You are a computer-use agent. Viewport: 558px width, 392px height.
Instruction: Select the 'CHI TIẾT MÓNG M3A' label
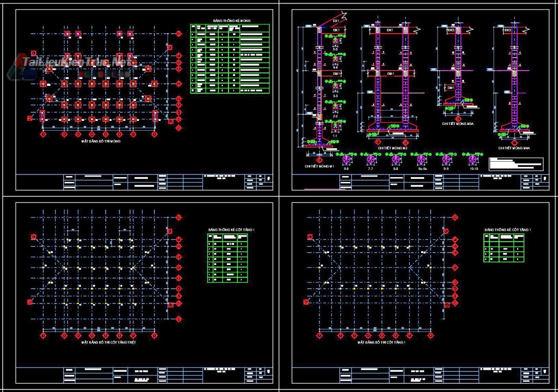pyautogui.click(x=458, y=124)
